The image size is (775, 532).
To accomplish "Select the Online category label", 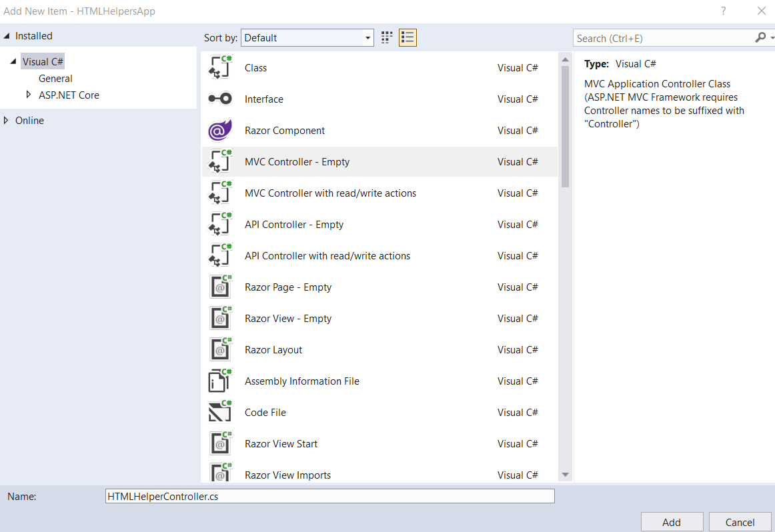I will [x=29, y=121].
